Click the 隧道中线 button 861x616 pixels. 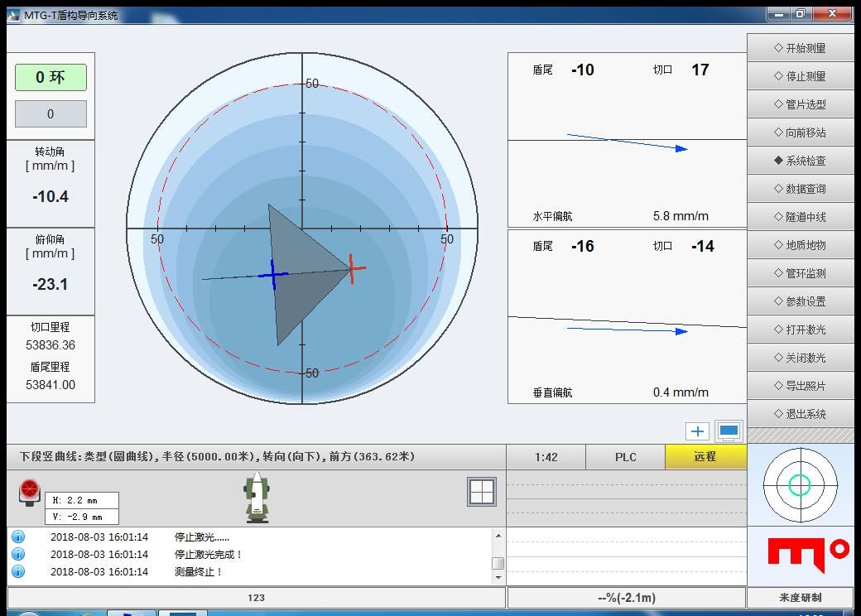pos(800,216)
